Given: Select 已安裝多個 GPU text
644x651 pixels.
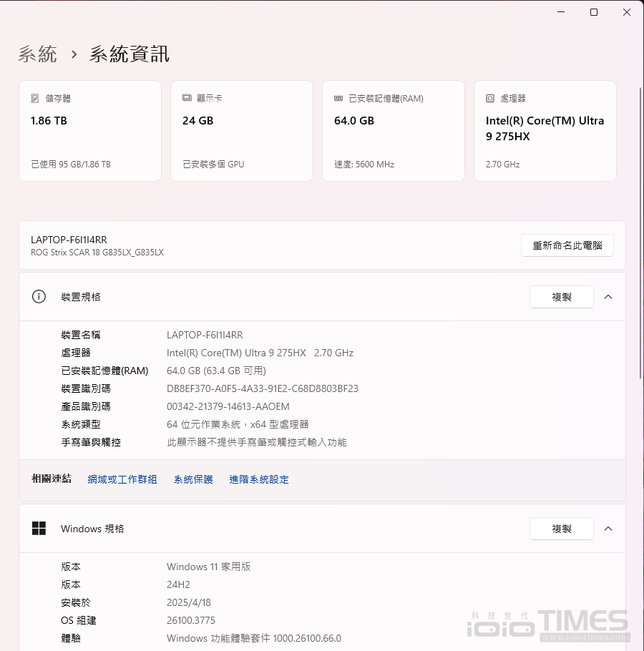Looking at the screenshot, I should click(213, 165).
